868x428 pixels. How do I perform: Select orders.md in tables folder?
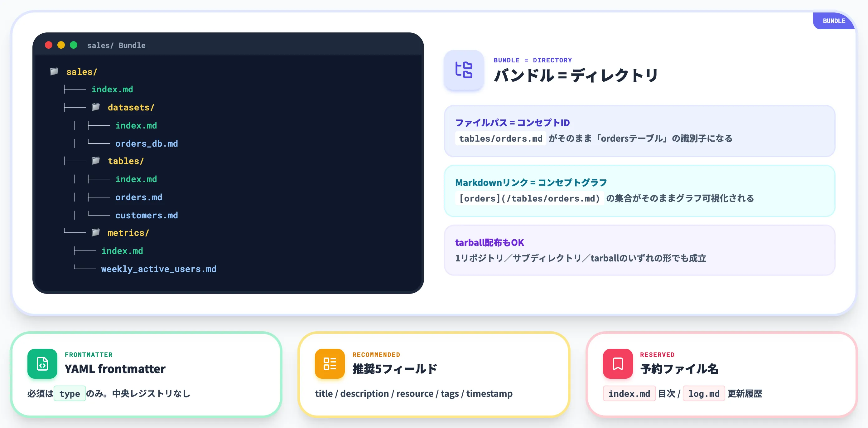(x=138, y=197)
